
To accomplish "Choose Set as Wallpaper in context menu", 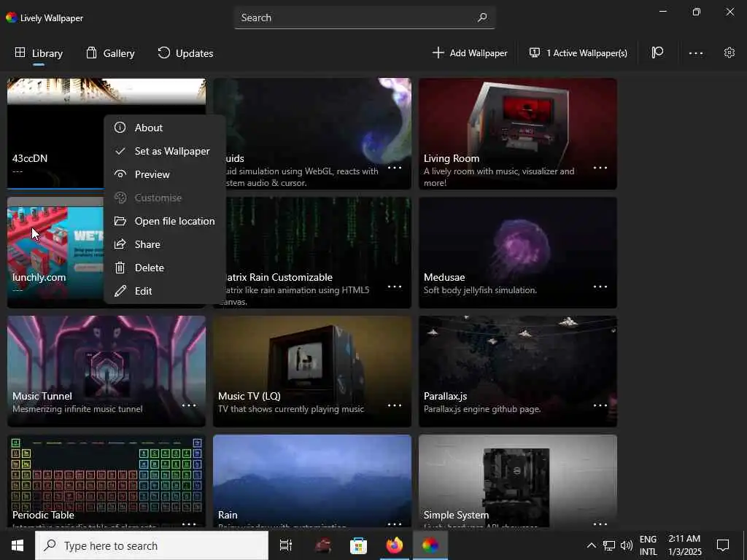I will point(164,151).
